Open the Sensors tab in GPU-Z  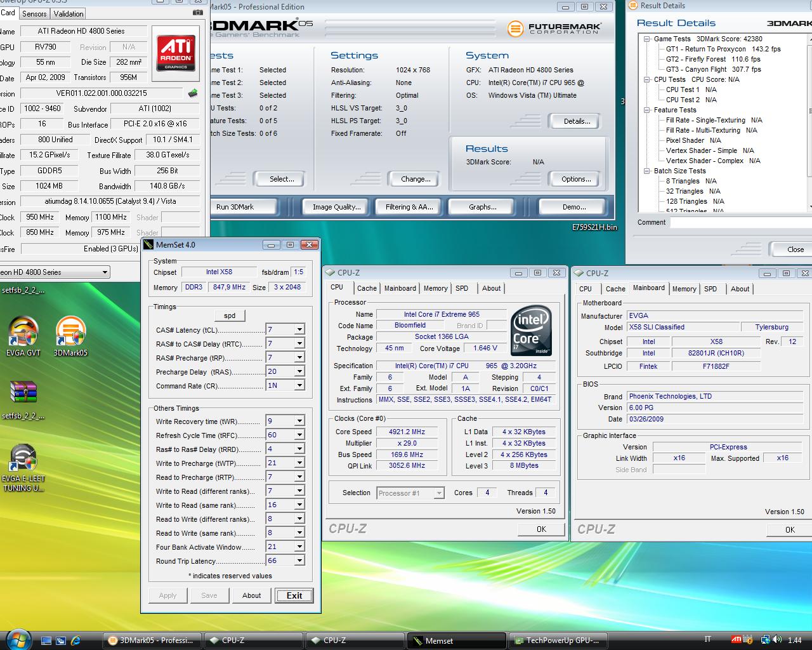(34, 13)
